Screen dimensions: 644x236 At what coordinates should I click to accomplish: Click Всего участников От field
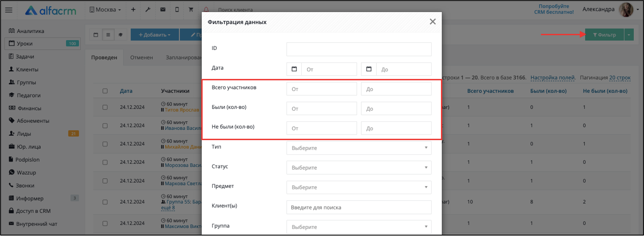click(x=322, y=89)
